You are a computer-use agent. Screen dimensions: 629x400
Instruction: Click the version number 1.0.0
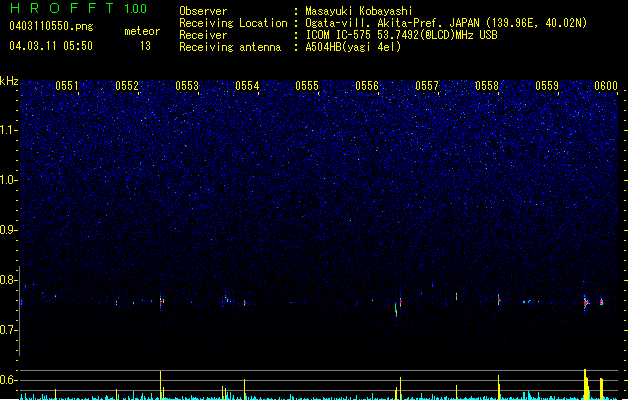point(135,9)
